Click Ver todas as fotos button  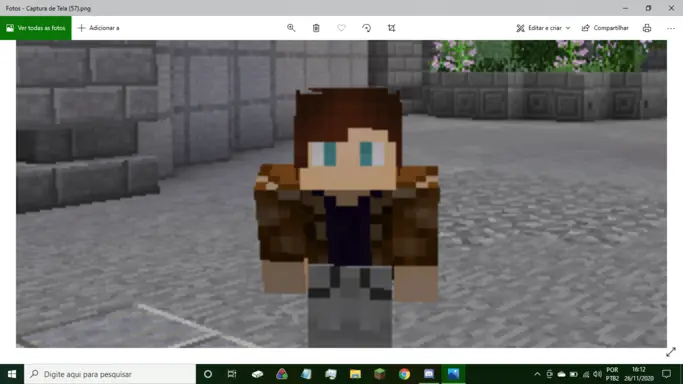36,28
